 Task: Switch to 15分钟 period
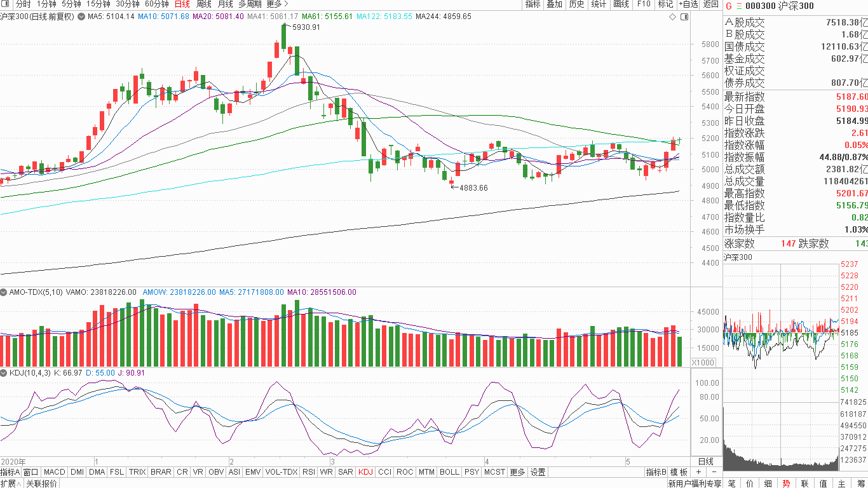[x=98, y=4]
